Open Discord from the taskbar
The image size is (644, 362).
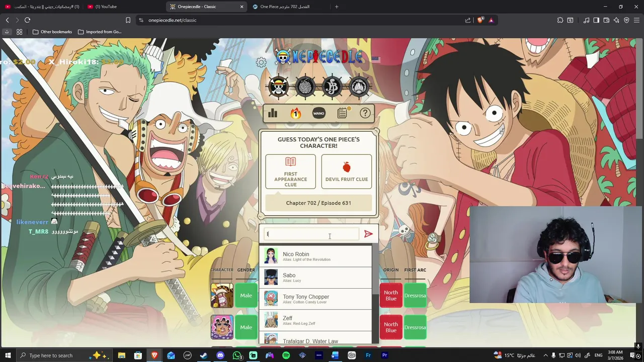(220, 355)
